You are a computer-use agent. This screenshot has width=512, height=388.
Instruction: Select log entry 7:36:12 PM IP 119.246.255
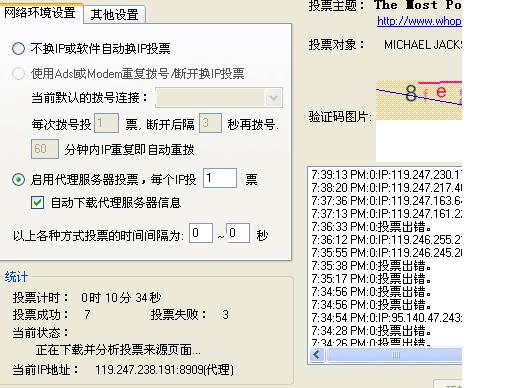387,240
